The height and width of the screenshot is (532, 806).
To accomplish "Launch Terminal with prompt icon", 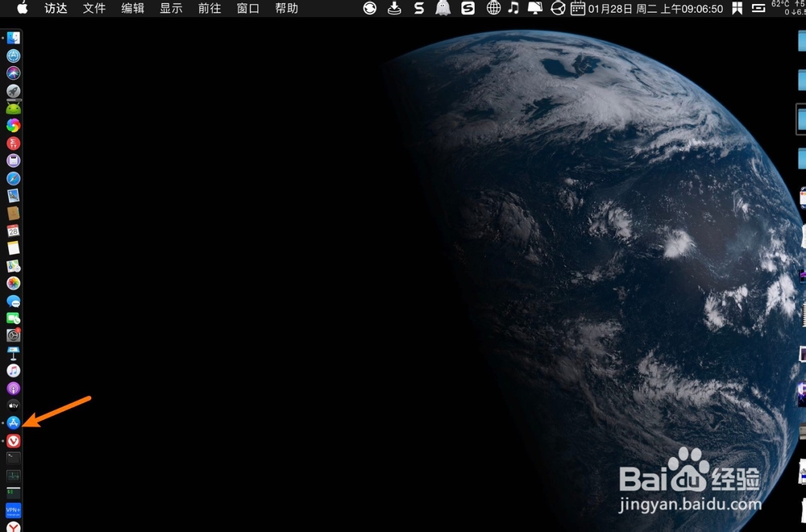I will click(x=14, y=458).
